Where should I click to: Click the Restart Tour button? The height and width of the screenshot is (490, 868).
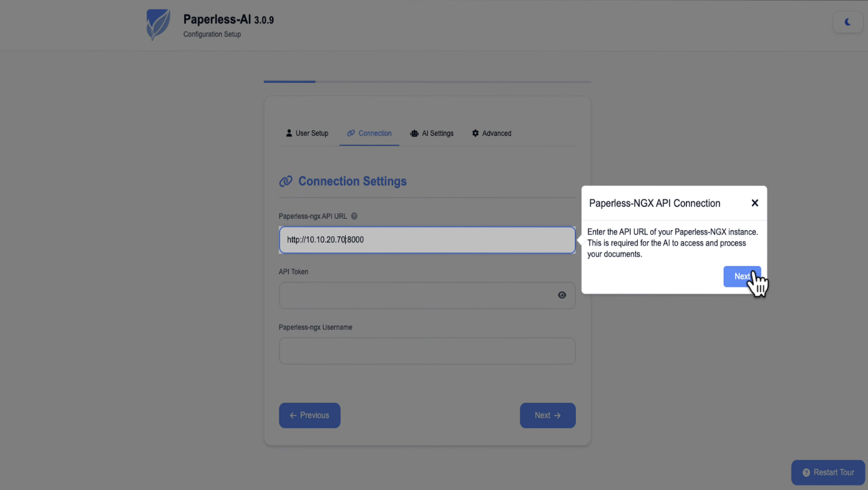(x=828, y=473)
